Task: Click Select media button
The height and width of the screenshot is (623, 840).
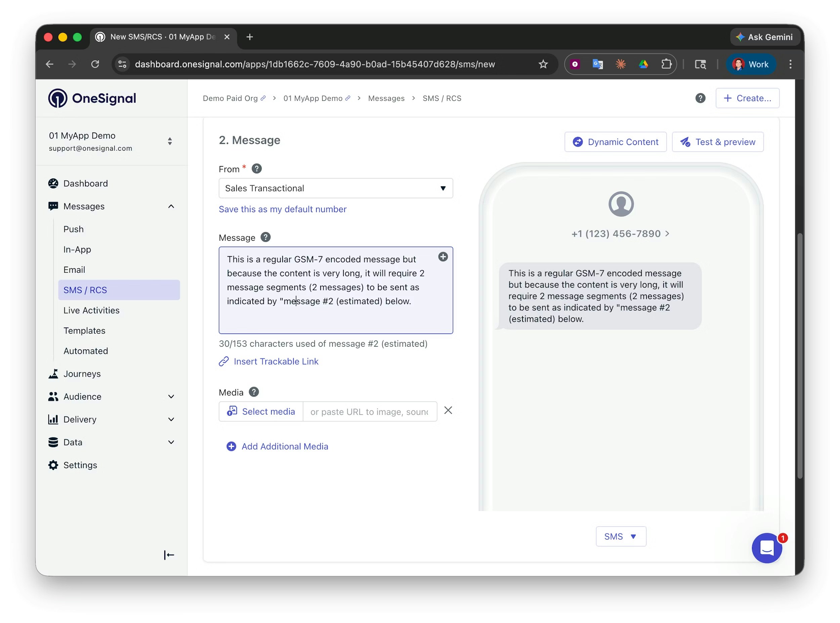Action: [x=261, y=412]
